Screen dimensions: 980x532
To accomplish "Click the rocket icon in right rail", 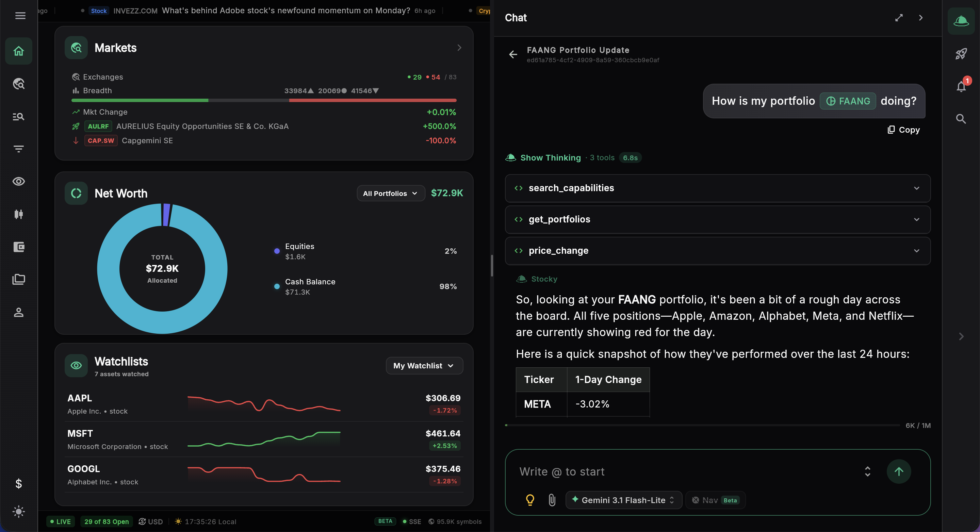I will (961, 54).
